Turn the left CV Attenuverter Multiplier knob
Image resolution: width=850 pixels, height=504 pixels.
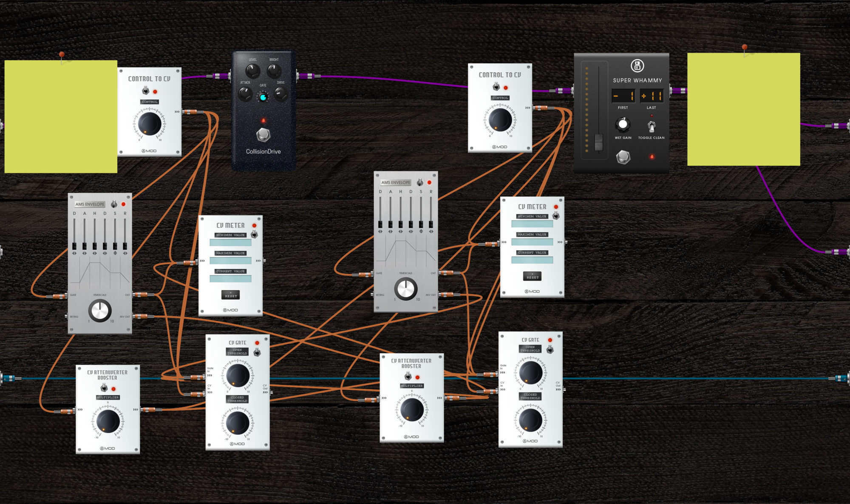(108, 421)
